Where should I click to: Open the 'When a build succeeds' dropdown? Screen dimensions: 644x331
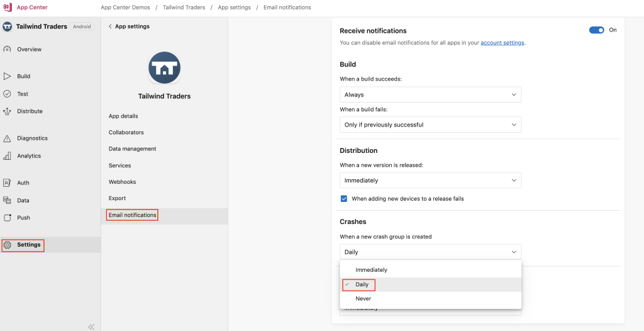430,94
